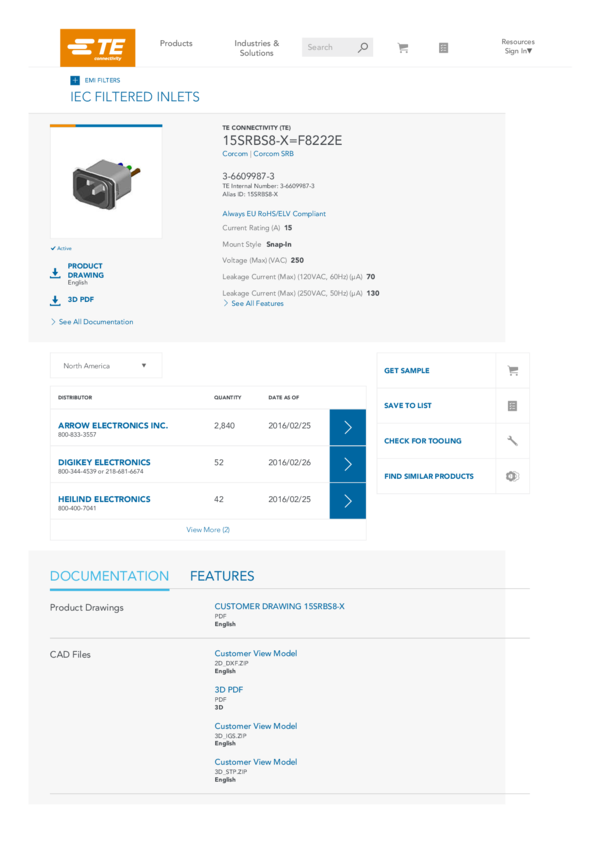Click the Date As Of column header
The image size is (601, 850).
(283, 397)
